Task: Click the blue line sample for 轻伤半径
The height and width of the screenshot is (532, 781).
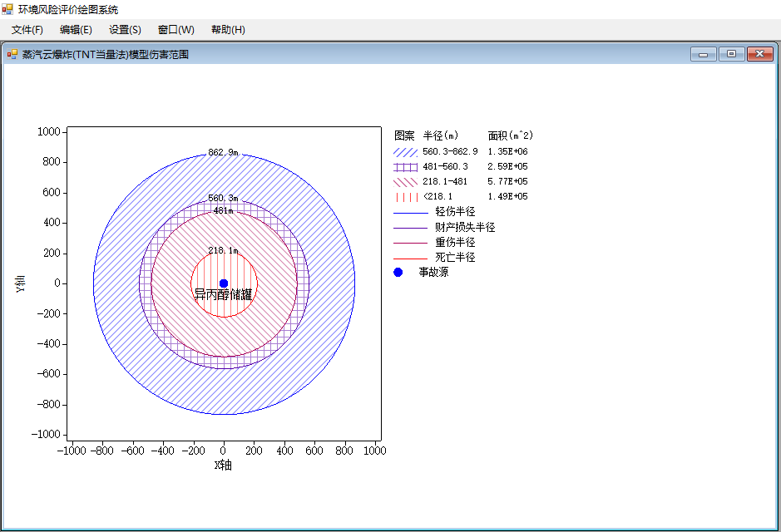Action: coord(410,213)
